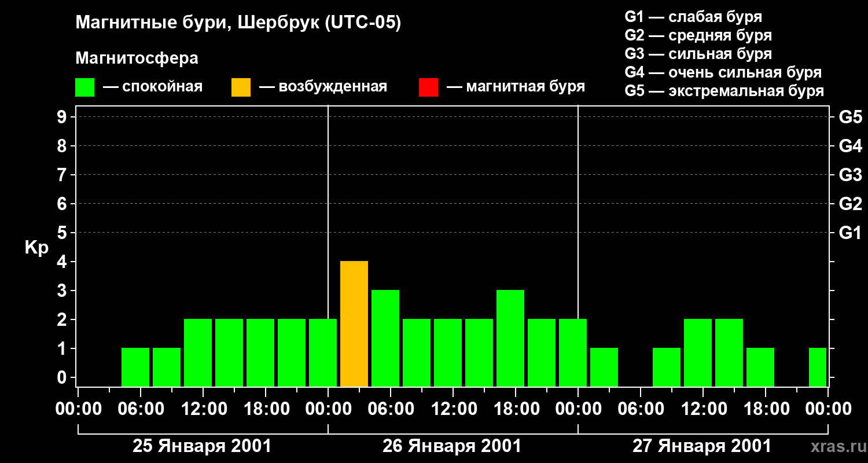The width and height of the screenshot is (868, 463).
Task: Select the first green bar on 25 January
Action: click(135, 367)
